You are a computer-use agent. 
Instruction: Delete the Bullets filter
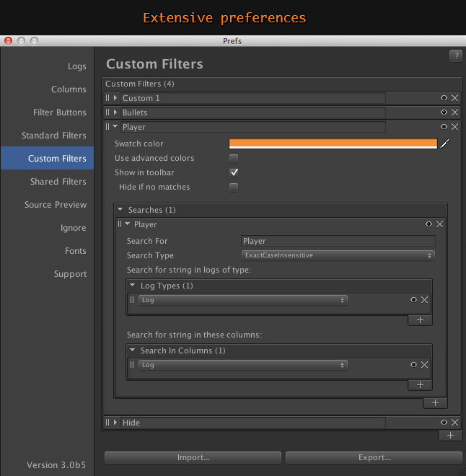[454, 113]
